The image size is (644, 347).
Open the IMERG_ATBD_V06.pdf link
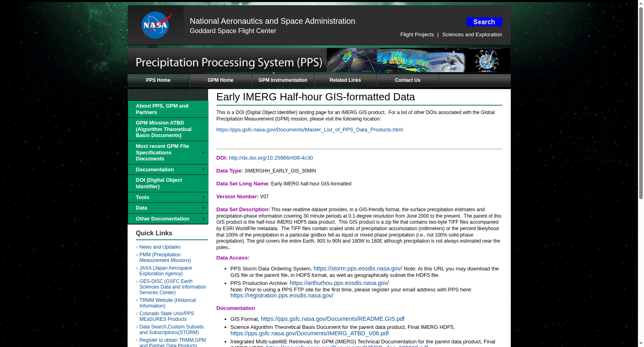(310, 333)
